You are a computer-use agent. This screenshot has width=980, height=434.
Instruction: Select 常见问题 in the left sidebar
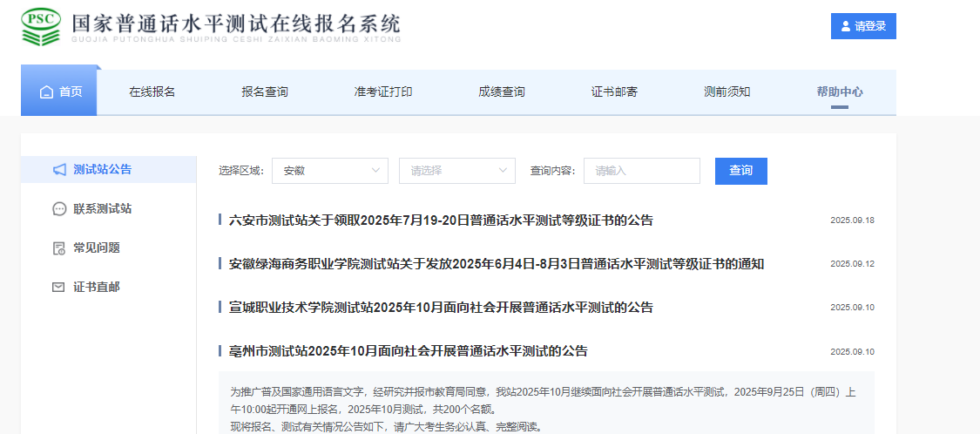[96, 248]
